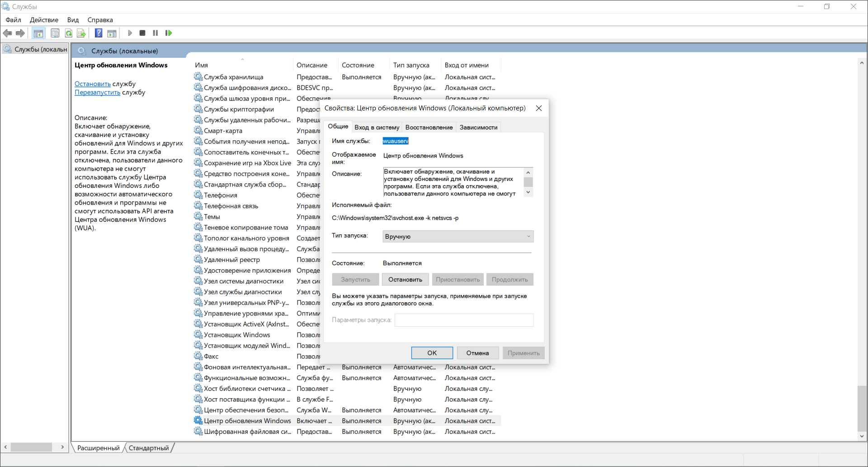868x467 pixels.
Task: Open the 'Зависимости' tab
Action: click(478, 127)
